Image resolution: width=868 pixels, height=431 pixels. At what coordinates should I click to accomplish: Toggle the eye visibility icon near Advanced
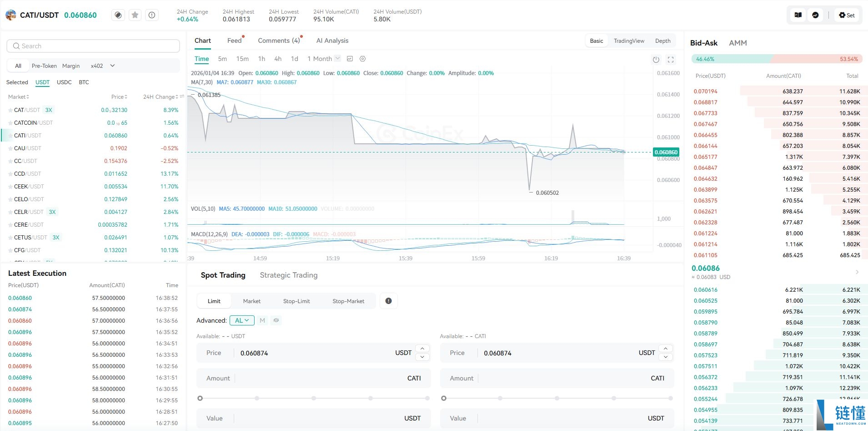pyautogui.click(x=276, y=320)
